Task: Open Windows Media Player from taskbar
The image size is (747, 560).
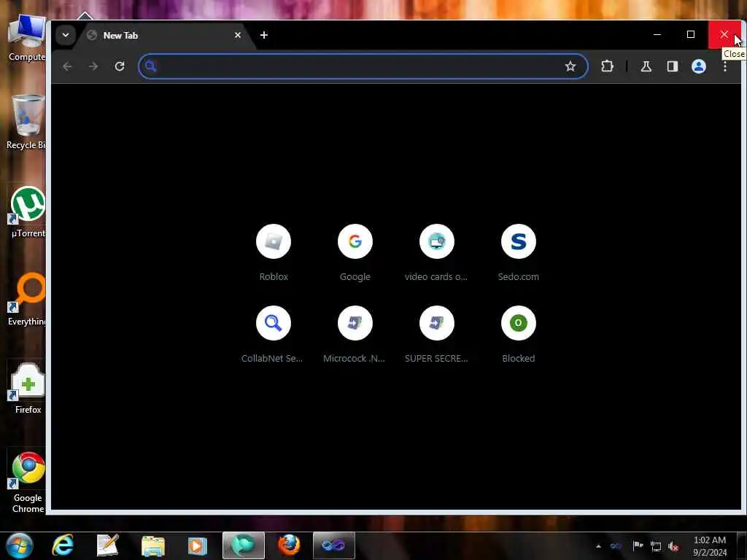Action: 197,545
